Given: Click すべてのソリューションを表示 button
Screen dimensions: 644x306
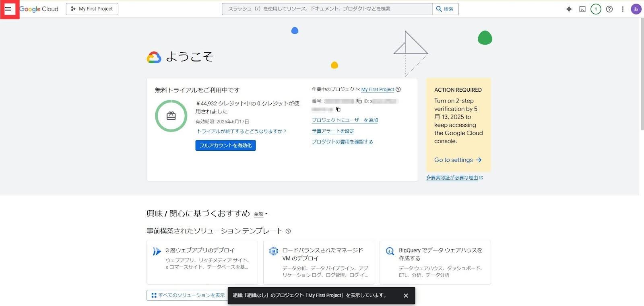Looking at the screenshot, I should click(187, 295).
